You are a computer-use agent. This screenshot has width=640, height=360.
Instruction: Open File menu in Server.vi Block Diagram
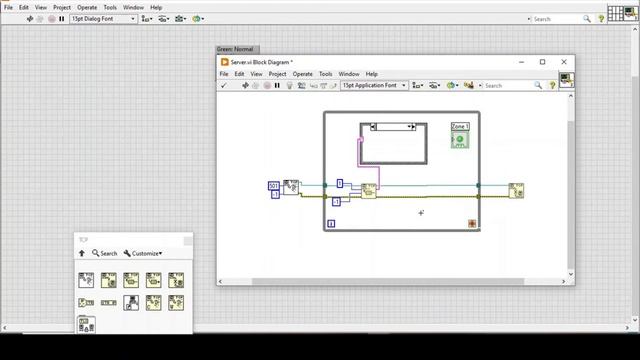[224, 74]
